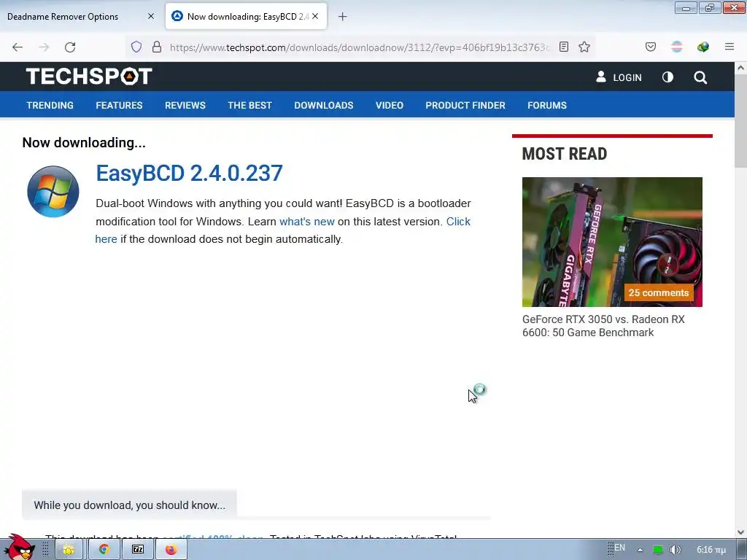Click the address bar URL field
This screenshot has width=747, height=560.
tap(360, 47)
